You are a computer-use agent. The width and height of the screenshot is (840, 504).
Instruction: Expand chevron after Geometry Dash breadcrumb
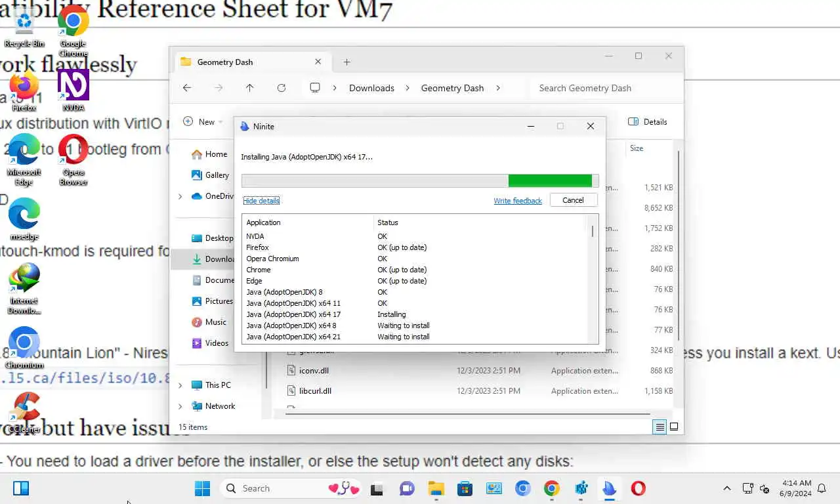pos(498,88)
